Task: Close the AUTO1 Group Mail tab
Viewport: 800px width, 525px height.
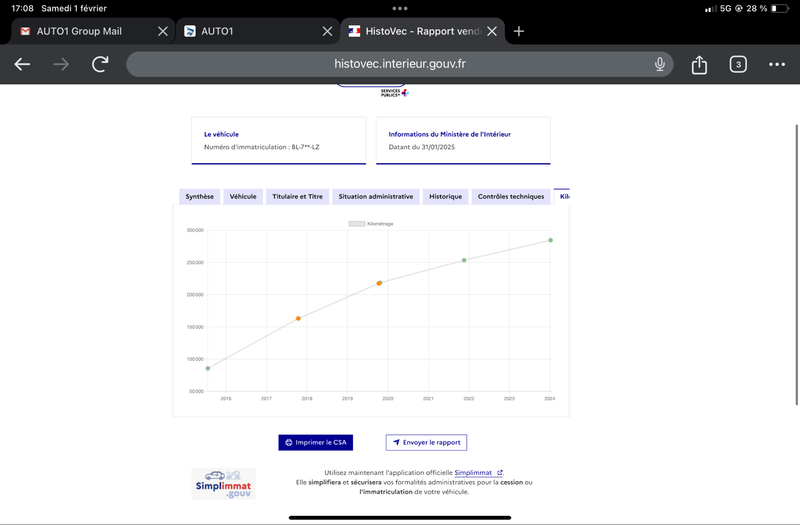Action: 163,31
